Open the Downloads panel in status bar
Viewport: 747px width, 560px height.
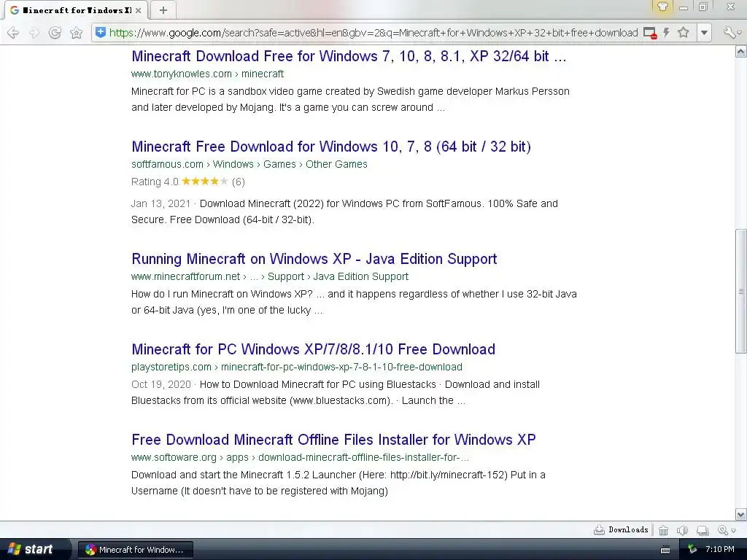click(x=621, y=529)
